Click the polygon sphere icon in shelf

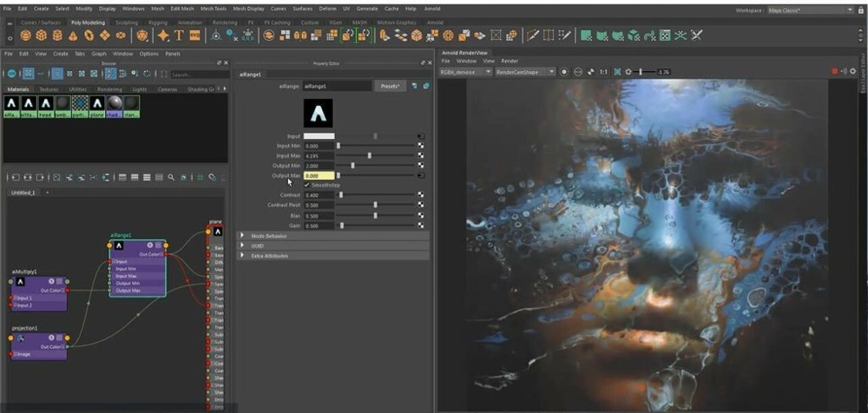(26, 36)
